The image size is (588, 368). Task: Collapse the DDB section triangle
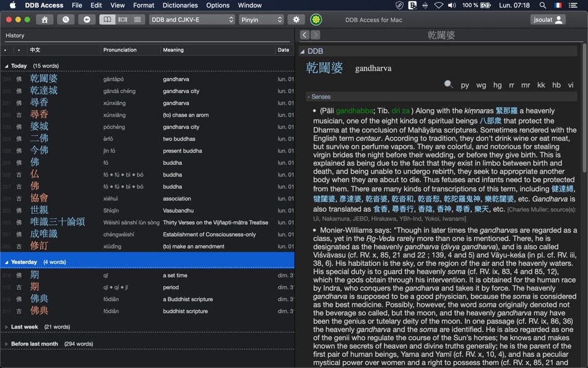coord(302,51)
